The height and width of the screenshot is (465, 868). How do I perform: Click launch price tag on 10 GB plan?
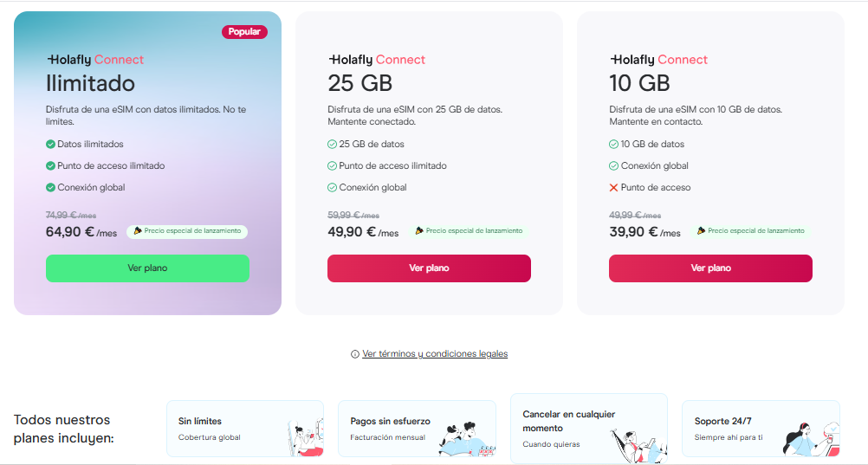tap(750, 231)
